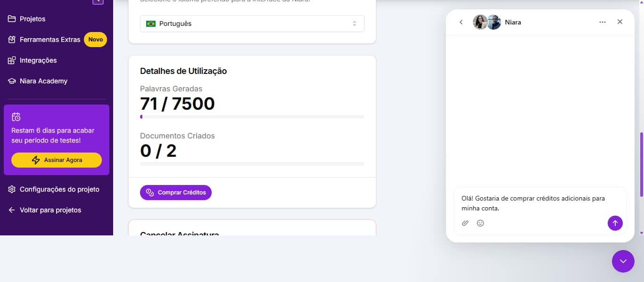Click the Comprar Créditos button

[175, 192]
